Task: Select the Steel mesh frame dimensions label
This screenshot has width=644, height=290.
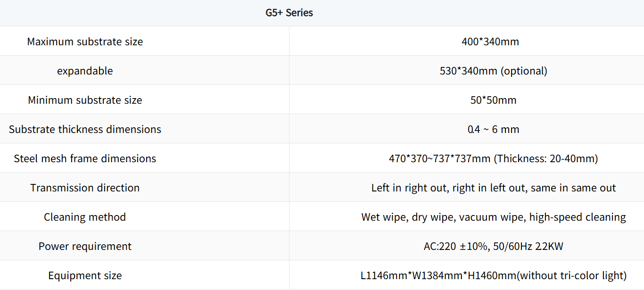Action: point(85,158)
